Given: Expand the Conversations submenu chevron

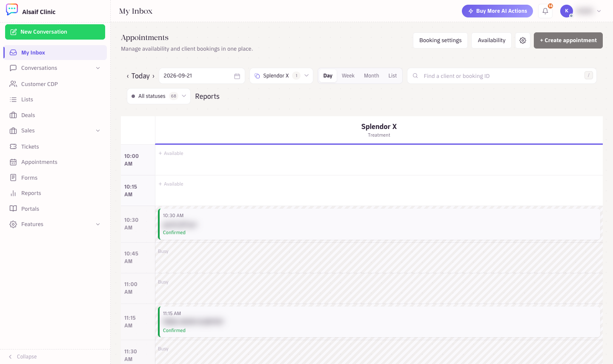Looking at the screenshot, I should pos(98,68).
